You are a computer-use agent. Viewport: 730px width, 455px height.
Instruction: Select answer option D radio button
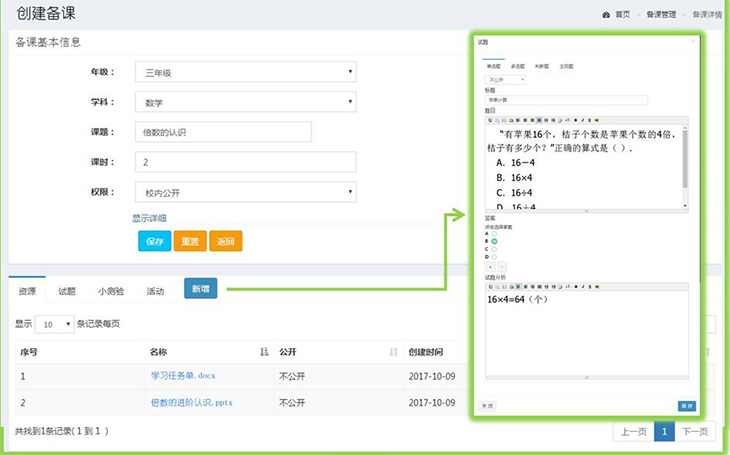(x=494, y=257)
